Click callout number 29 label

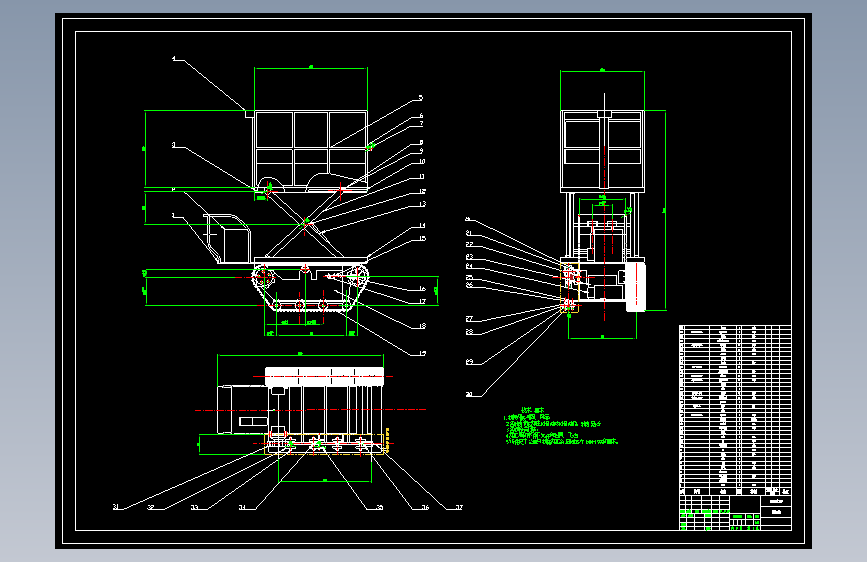pyautogui.click(x=469, y=362)
